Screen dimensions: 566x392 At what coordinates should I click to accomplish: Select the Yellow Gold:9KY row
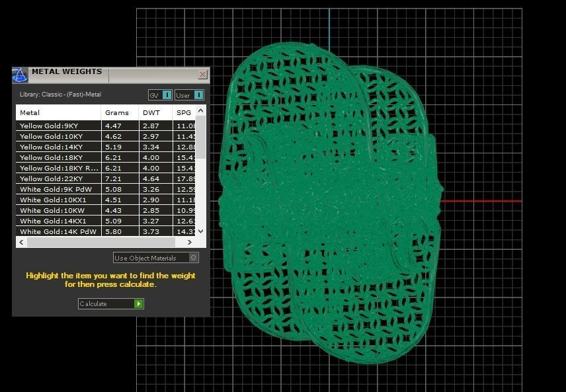coord(106,126)
